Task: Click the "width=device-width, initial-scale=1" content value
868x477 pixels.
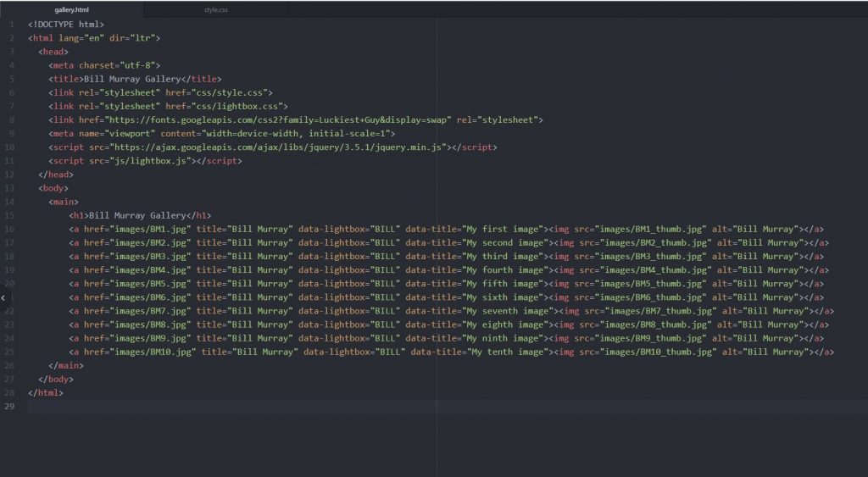Action: (296, 134)
